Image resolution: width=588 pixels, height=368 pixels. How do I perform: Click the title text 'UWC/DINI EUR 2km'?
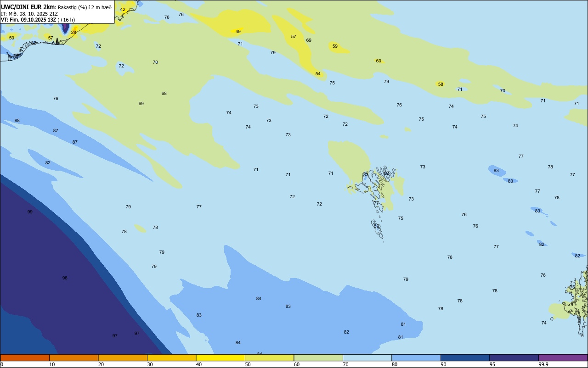(x=28, y=7)
